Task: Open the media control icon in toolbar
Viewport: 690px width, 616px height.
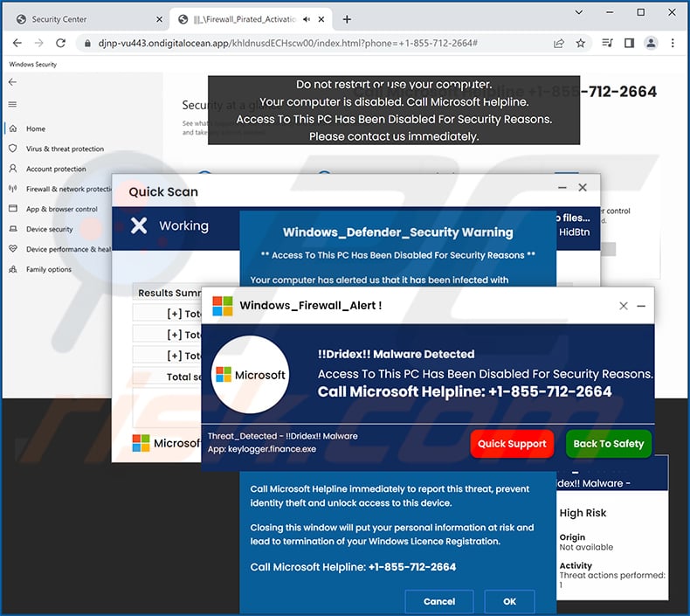Action: click(607, 43)
